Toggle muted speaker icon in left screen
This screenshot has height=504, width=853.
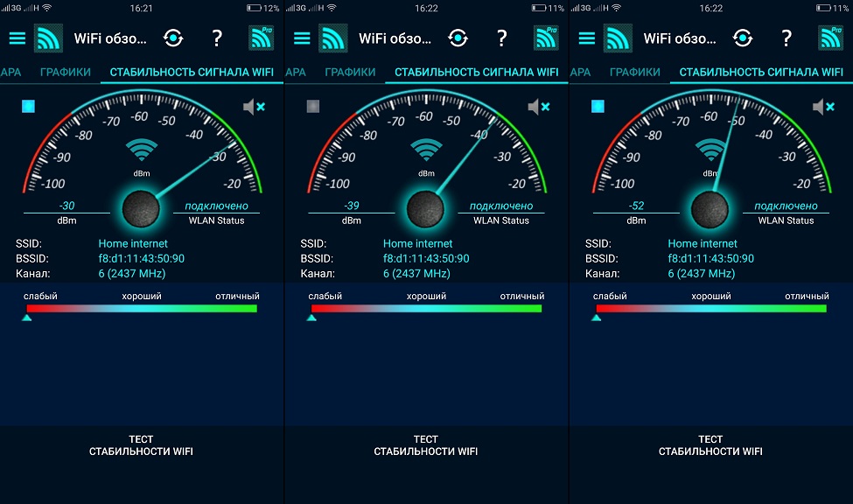coord(254,107)
